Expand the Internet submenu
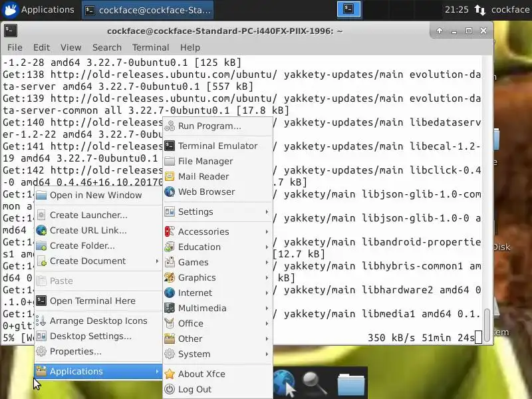Screen dimensions: 532x399 click(217, 293)
